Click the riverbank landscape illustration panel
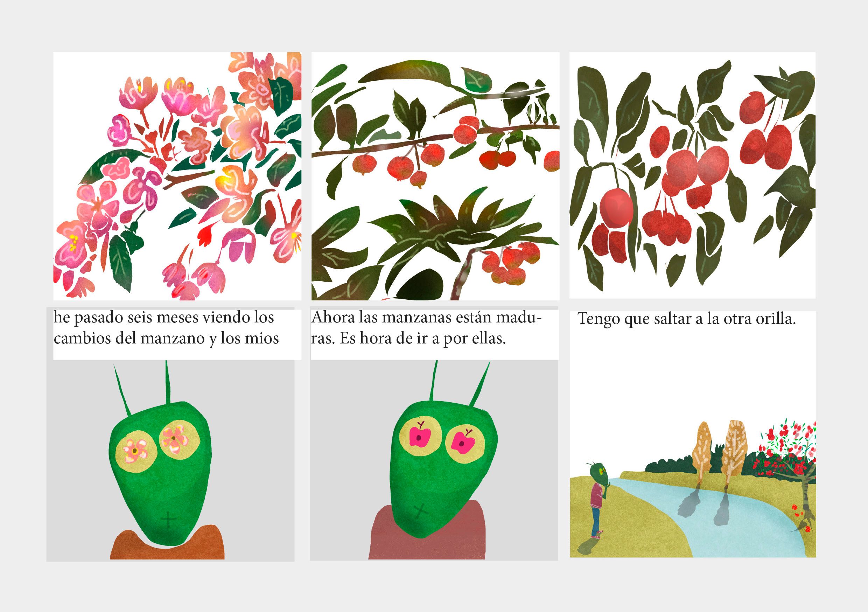Image resolution: width=868 pixels, height=612 pixels. click(693, 488)
